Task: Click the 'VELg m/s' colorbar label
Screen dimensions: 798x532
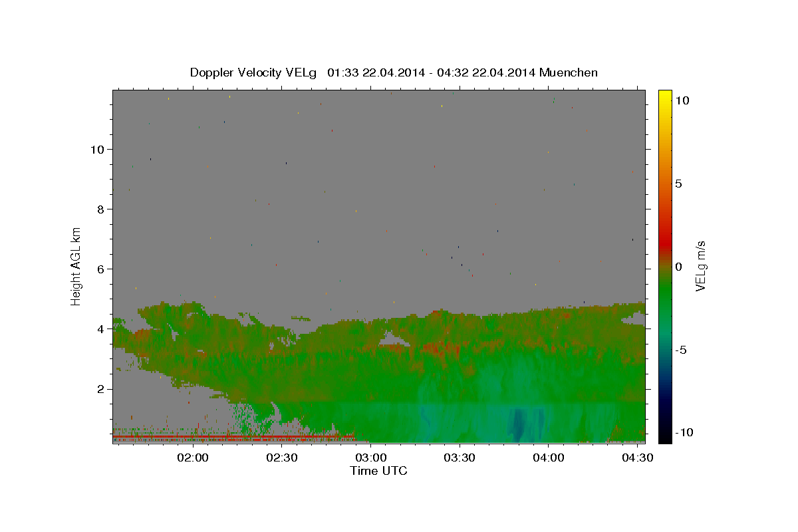Action: point(700,266)
